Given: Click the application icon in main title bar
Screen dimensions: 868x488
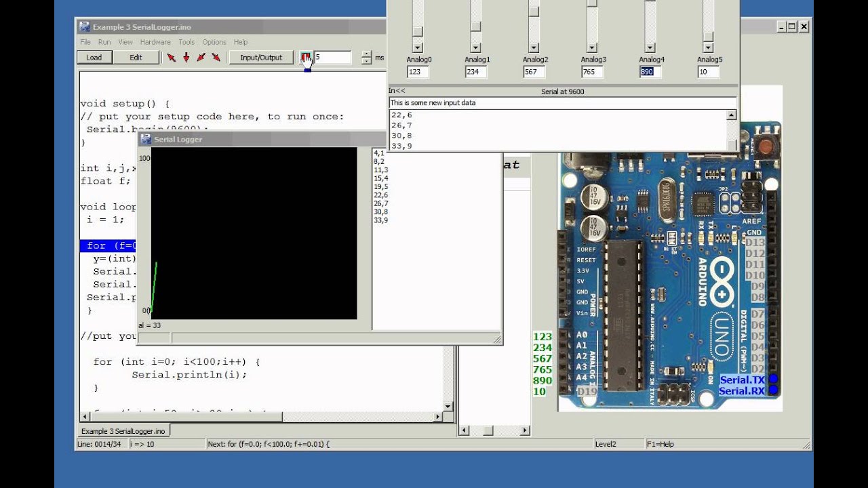Looking at the screenshot, I should click(x=84, y=27).
